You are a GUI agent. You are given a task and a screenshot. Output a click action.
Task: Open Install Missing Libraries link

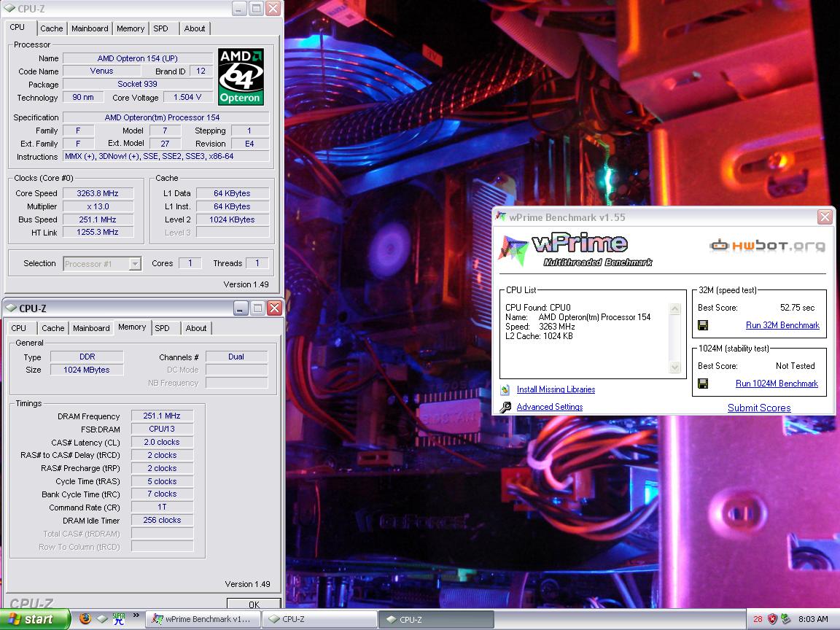[556, 389]
